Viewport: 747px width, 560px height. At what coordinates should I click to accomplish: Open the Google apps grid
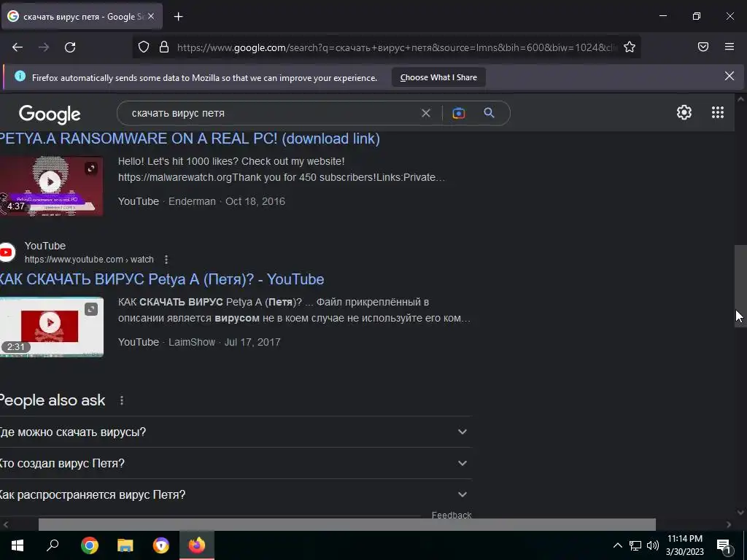[x=718, y=112]
